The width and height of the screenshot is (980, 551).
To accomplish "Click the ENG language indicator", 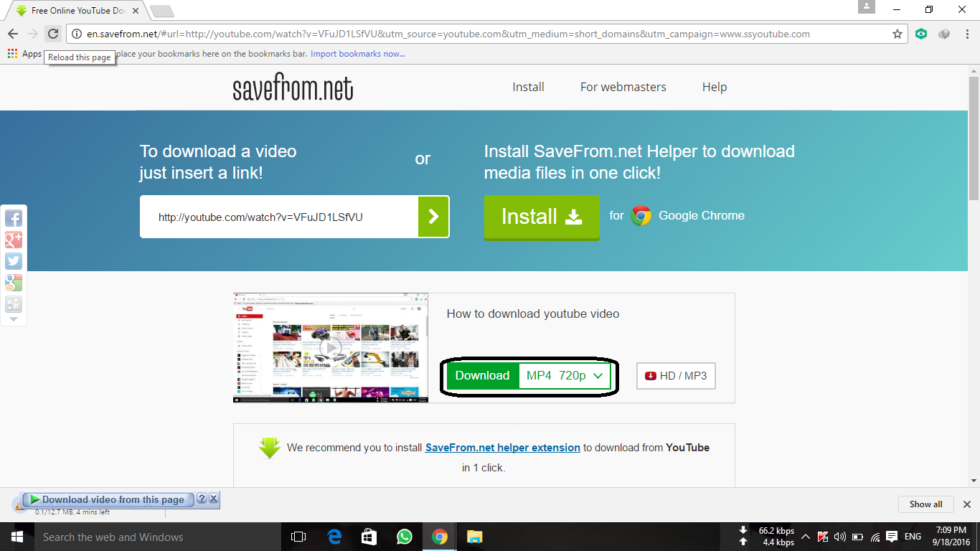I will [913, 537].
